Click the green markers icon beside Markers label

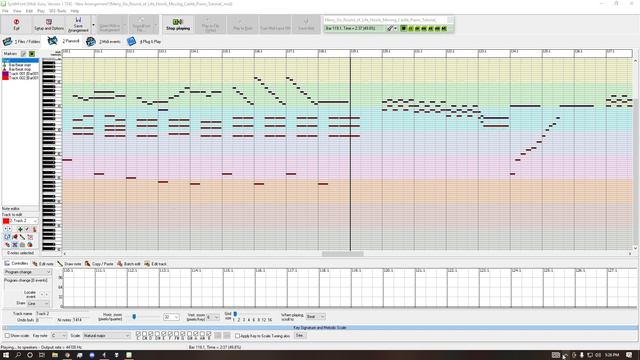point(31,54)
